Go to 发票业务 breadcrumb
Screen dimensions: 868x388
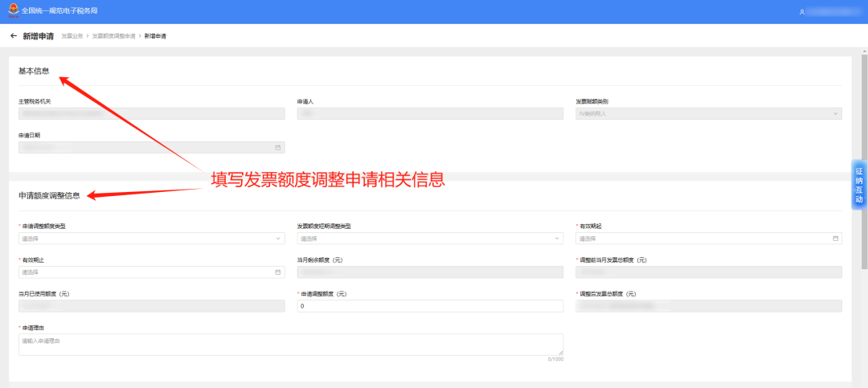(x=71, y=37)
